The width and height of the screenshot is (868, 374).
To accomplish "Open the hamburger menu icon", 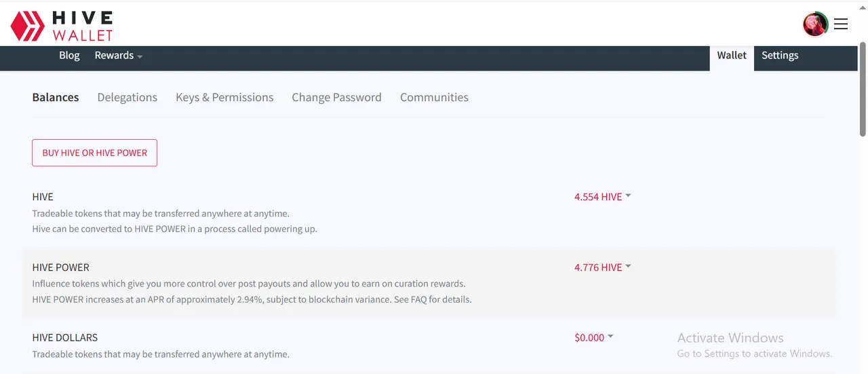I will pyautogui.click(x=841, y=24).
